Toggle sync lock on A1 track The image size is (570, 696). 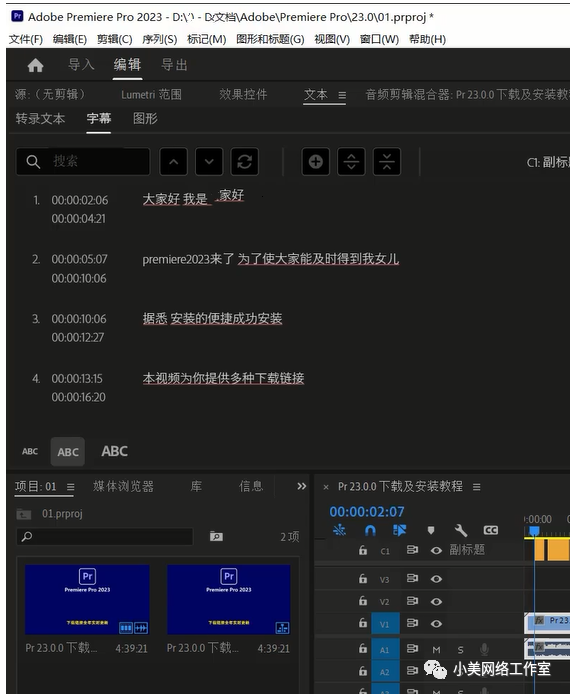412,649
